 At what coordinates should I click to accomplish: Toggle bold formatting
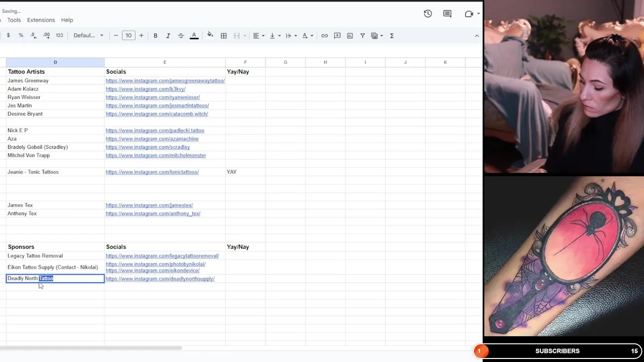pos(155,35)
